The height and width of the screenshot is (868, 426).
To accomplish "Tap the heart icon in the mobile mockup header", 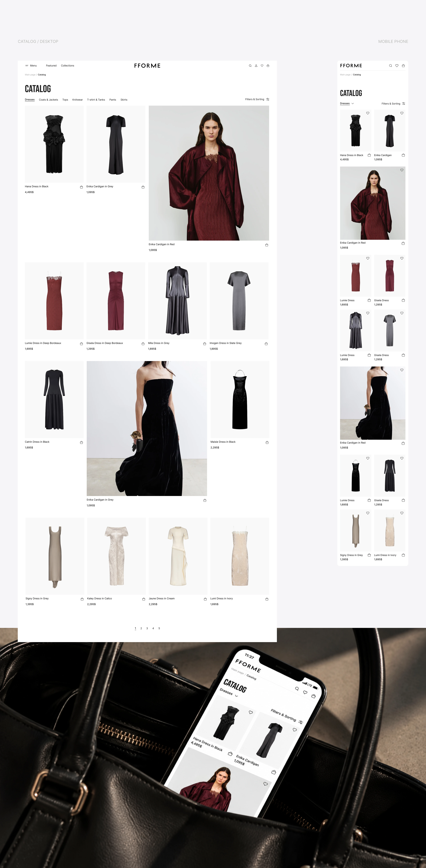I will coord(397,66).
